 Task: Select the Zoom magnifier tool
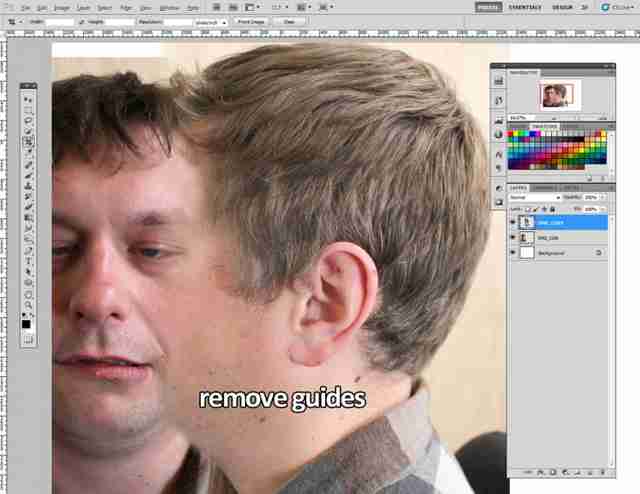(28, 305)
